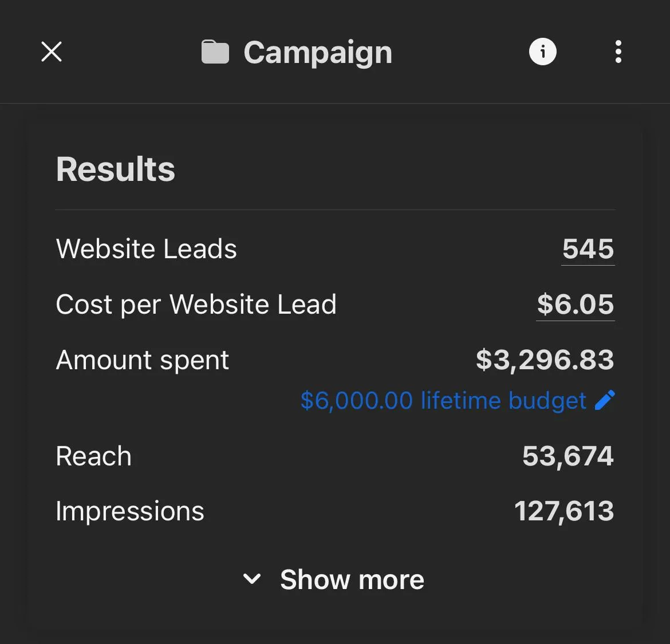
Task: Select the underlined 545 website leads value
Action: (x=588, y=248)
